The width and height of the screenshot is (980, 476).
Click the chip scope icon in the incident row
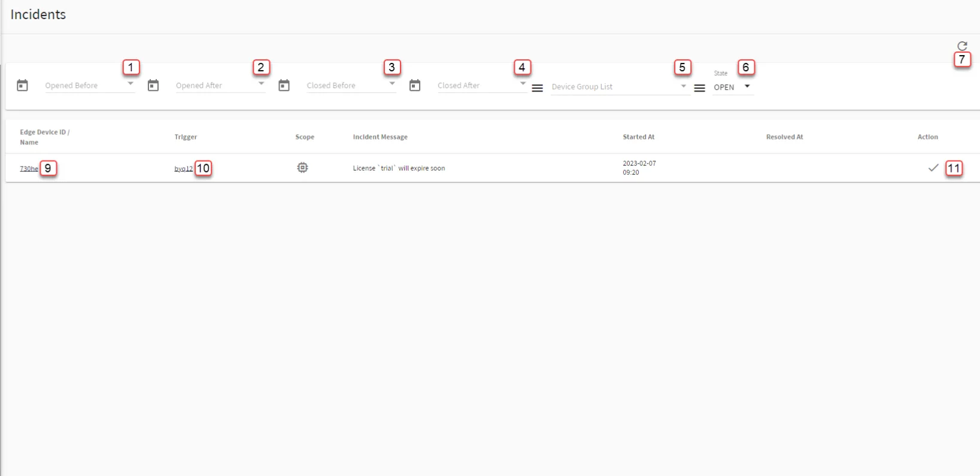[303, 168]
